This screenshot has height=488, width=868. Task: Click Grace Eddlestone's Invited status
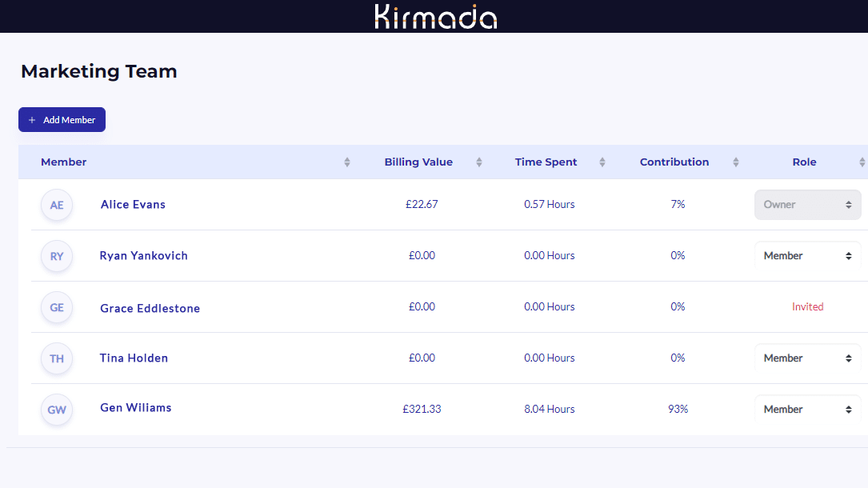coord(808,306)
